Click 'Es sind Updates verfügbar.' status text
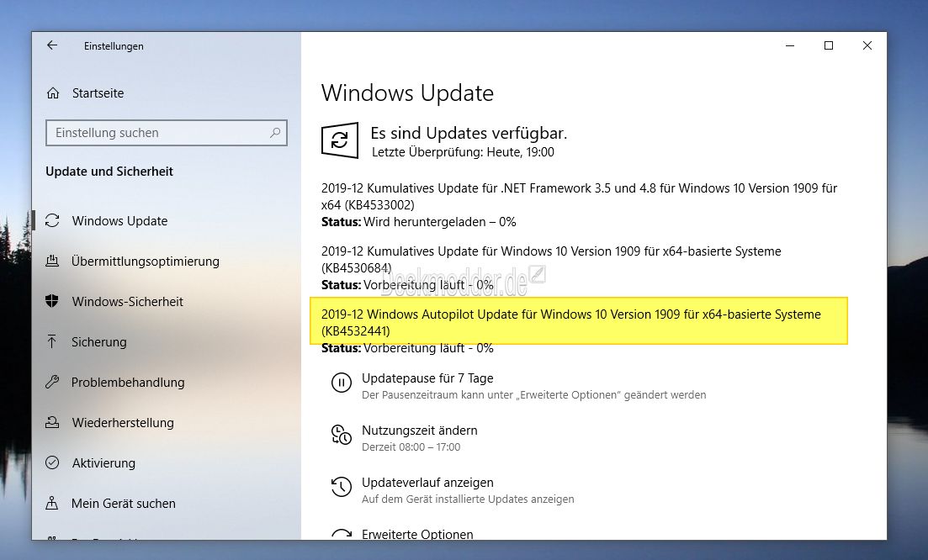 (469, 134)
